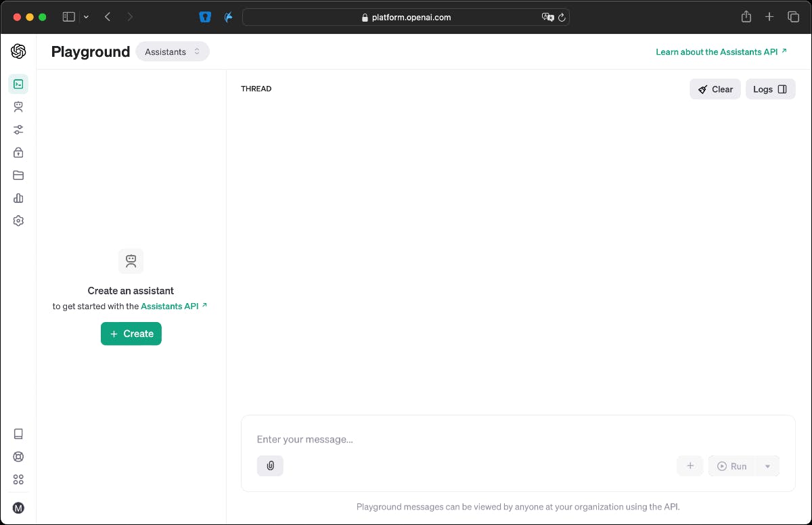Click the robot icon above Create an assistant

pos(131,261)
